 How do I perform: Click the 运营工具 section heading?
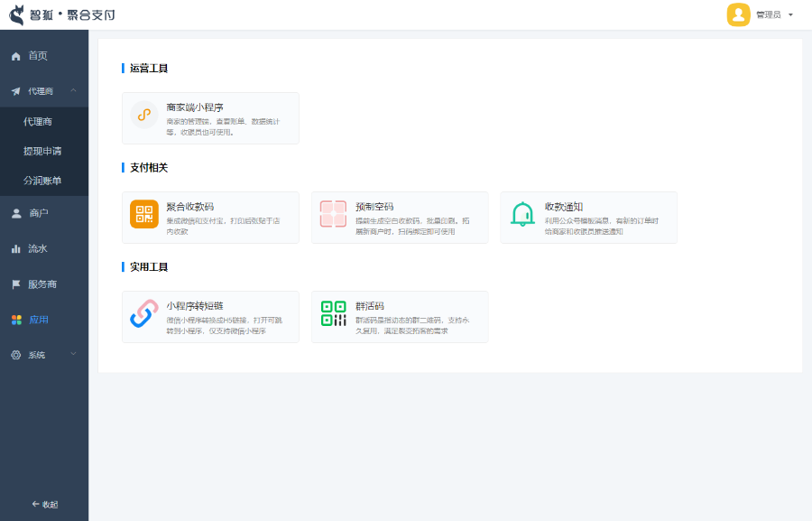pyautogui.click(x=149, y=69)
